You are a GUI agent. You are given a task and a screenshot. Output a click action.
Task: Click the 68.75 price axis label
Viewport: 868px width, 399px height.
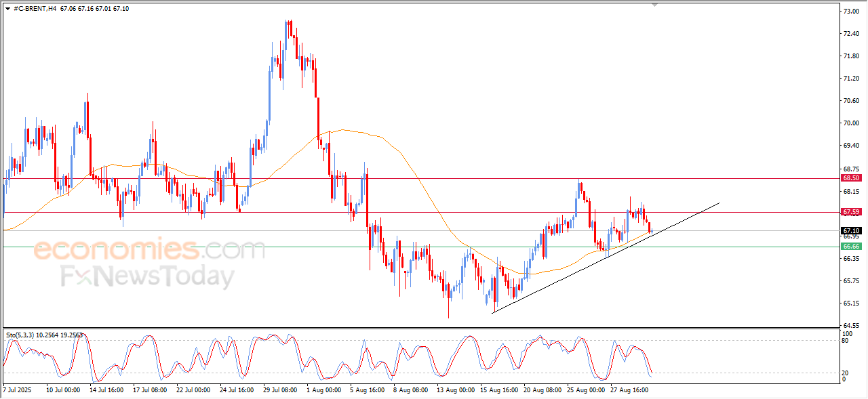click(851, 169)
